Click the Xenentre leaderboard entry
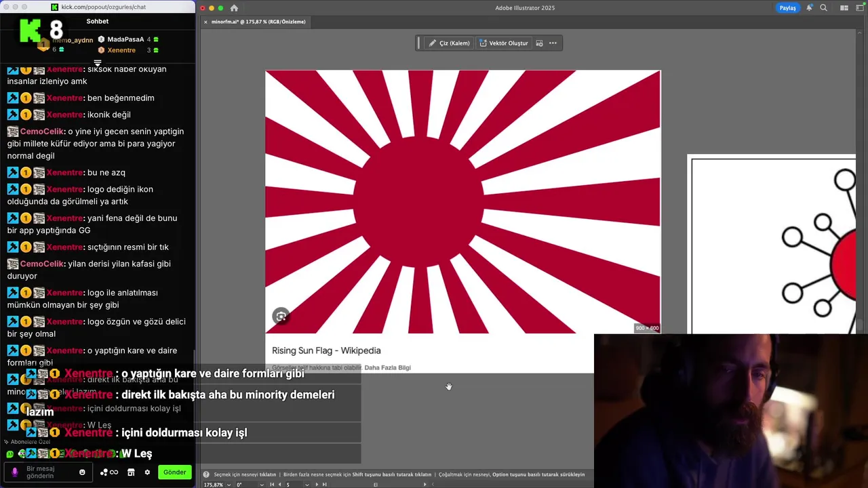The height and width of the screenshot is (488, 868). point(128,50)
